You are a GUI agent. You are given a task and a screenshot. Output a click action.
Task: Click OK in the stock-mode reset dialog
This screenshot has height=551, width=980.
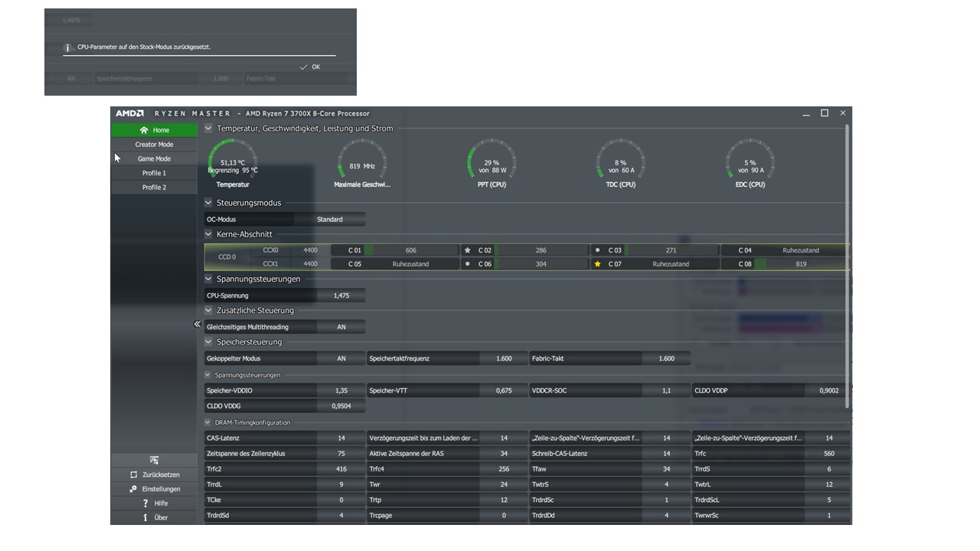(310, 67)
